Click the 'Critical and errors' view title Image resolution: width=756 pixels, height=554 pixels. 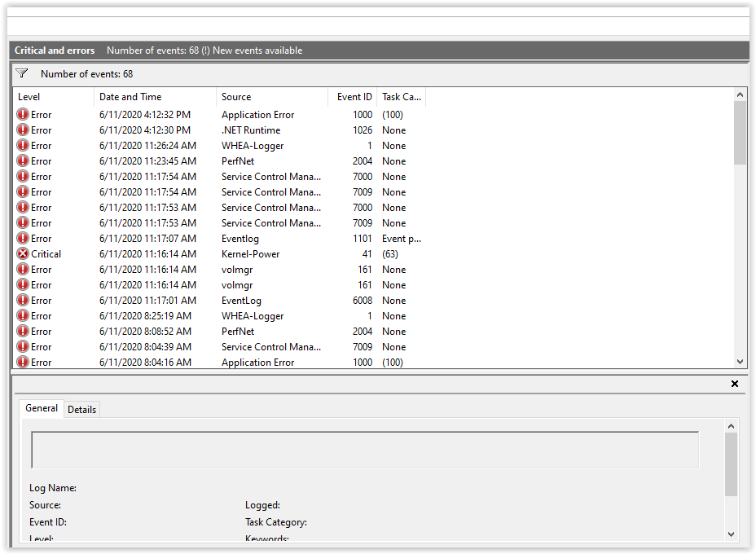tap(55, 51)
